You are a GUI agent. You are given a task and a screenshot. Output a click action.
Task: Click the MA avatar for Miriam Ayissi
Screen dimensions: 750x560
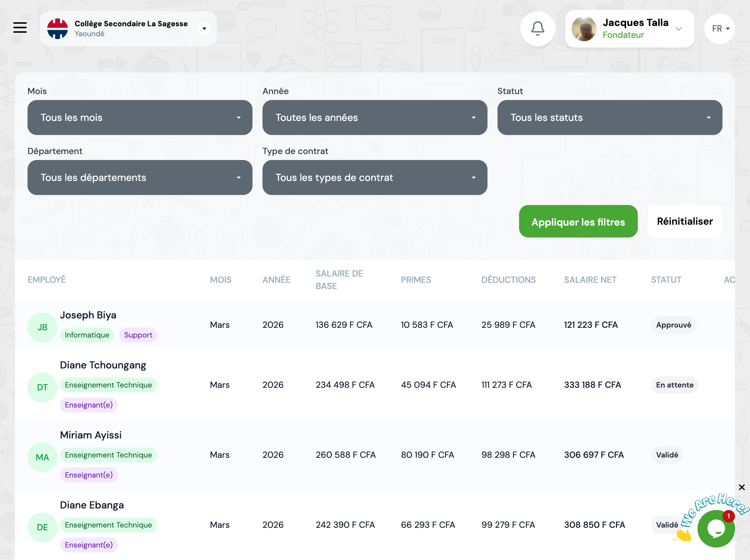pyautogui.click(x=42, y=457)
